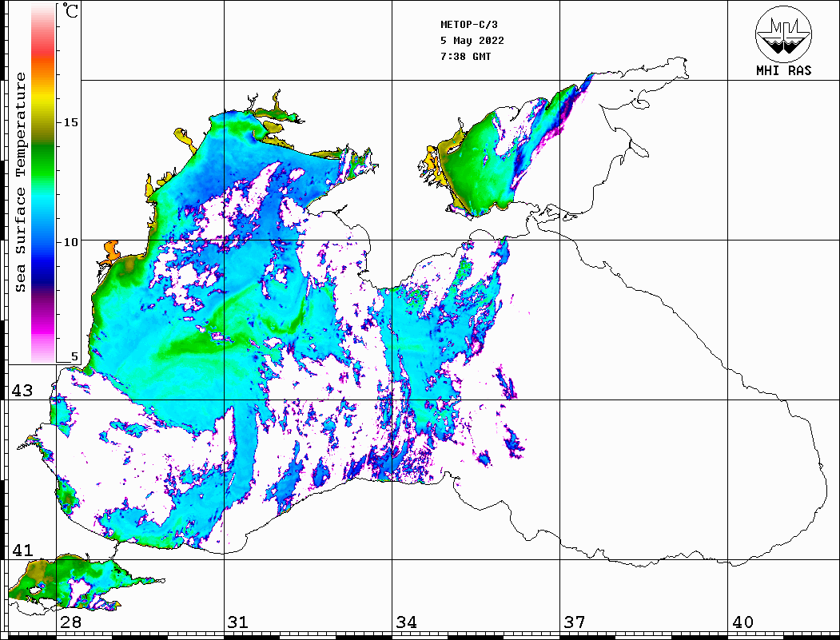The height and width of the screenshot is (640, 840).
Task: Click the 'MHI RAS' label text
Action: coord(784,70)
